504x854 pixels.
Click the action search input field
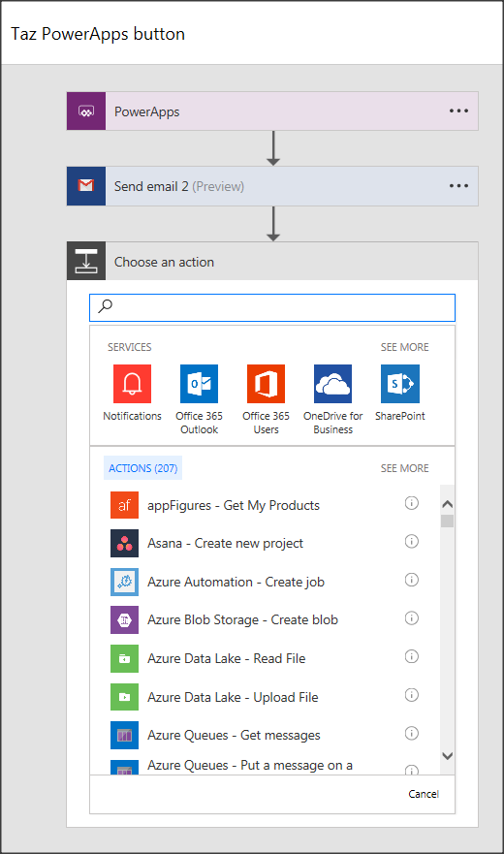tap(272, 307)
